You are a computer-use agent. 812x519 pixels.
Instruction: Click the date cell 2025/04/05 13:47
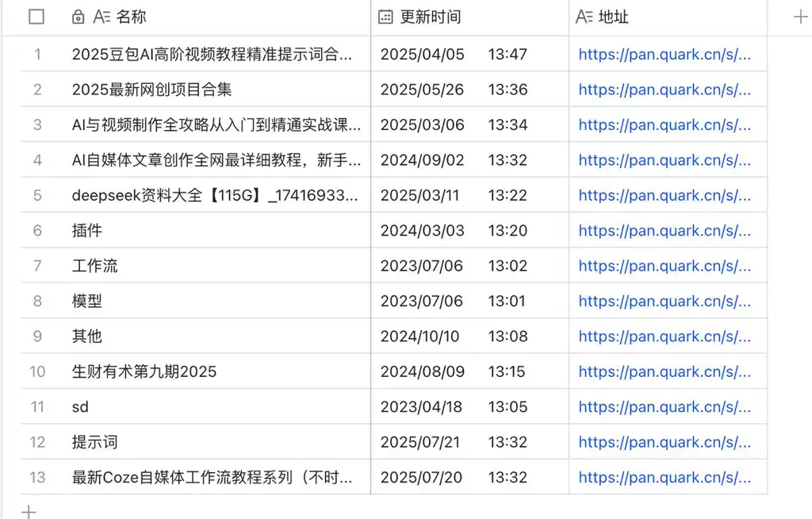coord(469,54)
